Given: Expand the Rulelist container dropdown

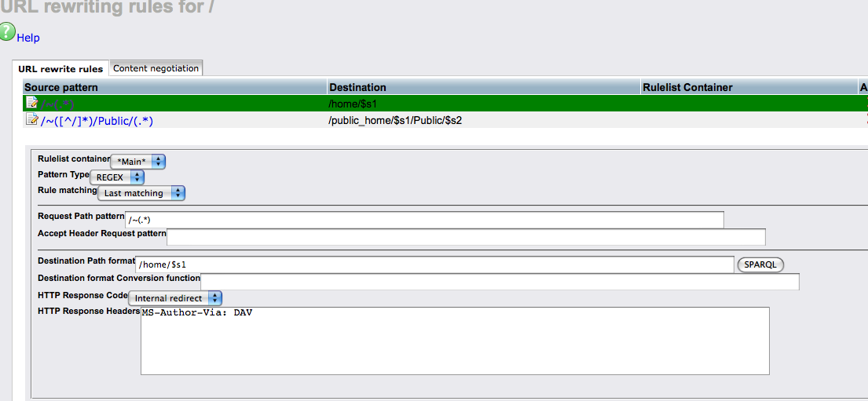Looking at the screenshot, I should tap(138, 161).
